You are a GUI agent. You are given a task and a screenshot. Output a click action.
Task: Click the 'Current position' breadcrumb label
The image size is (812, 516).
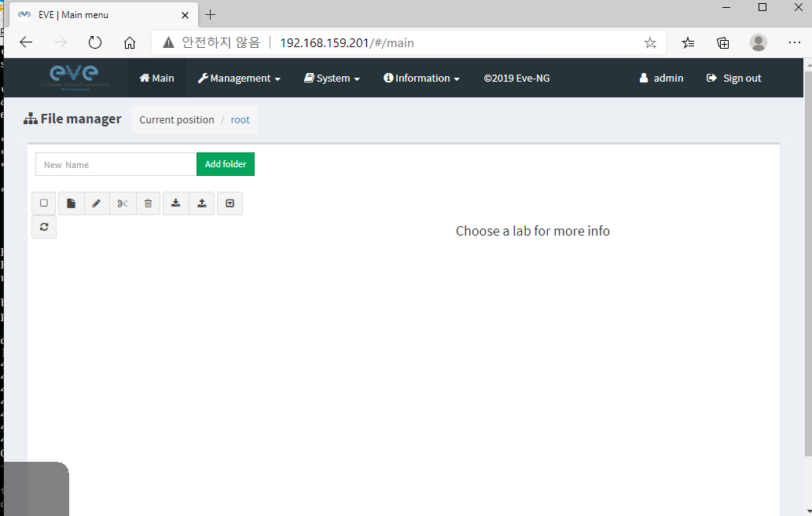coord(177,119)
